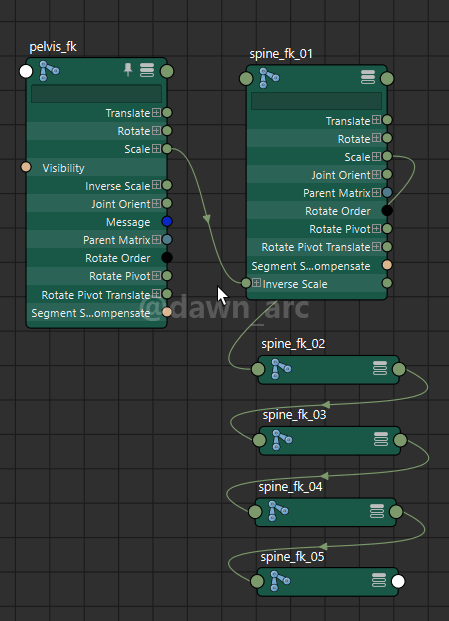The width and height of the screenshot is (449, 621).
Task: Expand Rotate attribute on spine_fk_01
Action: point(377,138)
